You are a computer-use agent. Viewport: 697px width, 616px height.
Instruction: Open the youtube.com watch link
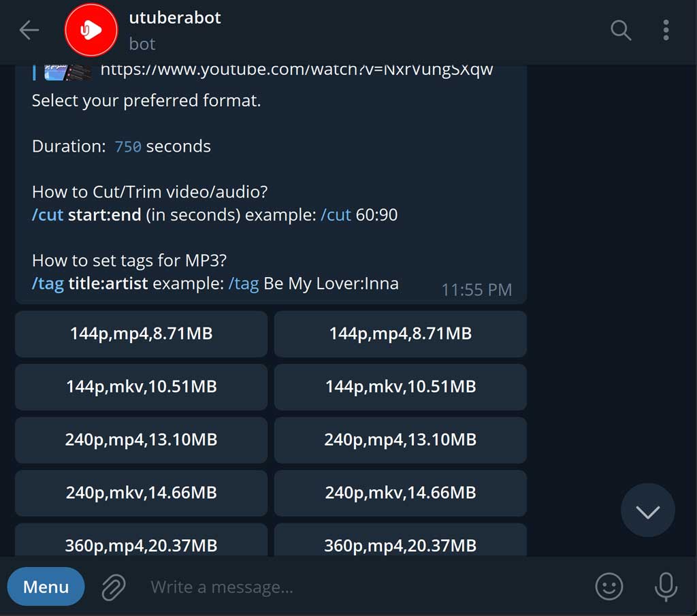297,70
